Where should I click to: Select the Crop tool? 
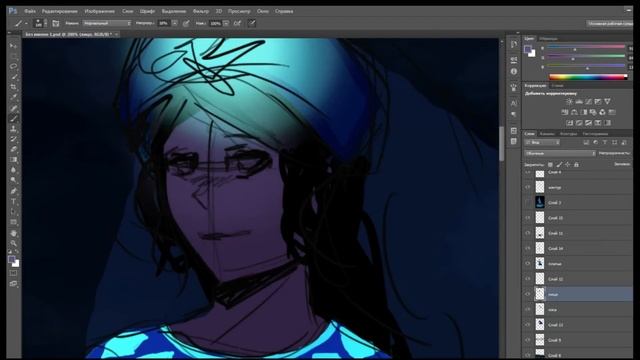[13, 87]
